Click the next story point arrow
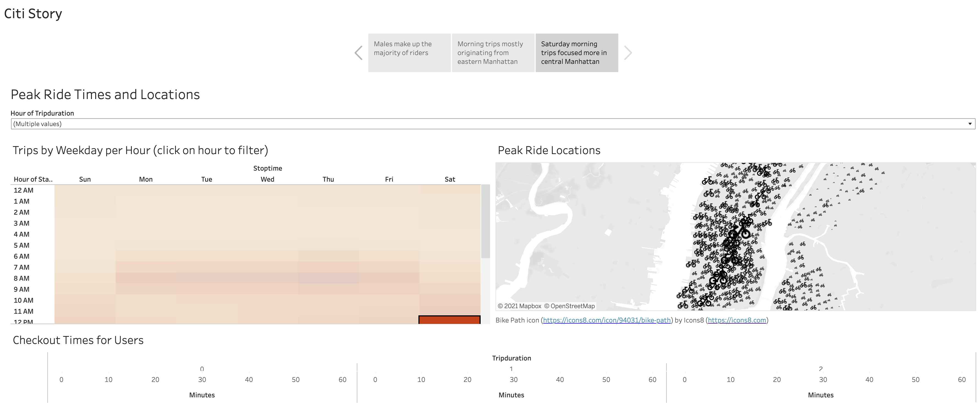The image size is (980, 410). click(x=628, y=53)
